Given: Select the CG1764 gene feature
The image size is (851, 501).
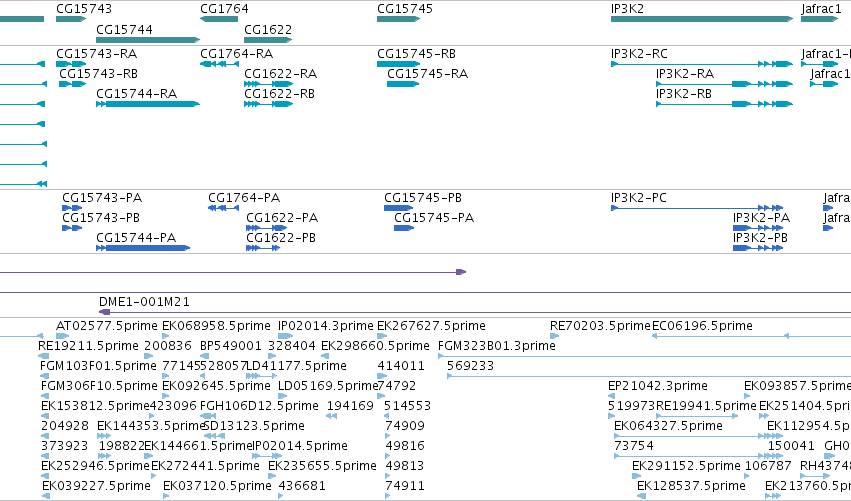Looking at the screenshot, I should click(x=219, y=19).
